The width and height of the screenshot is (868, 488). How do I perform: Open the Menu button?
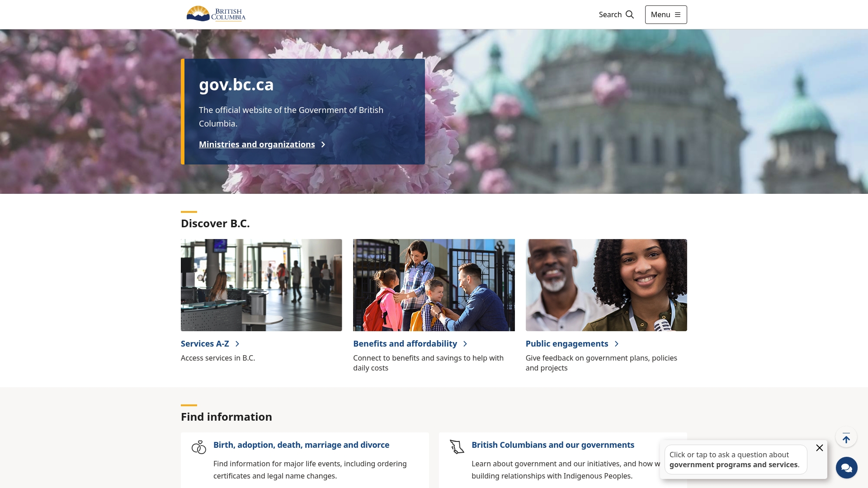[x=666, y=14]
